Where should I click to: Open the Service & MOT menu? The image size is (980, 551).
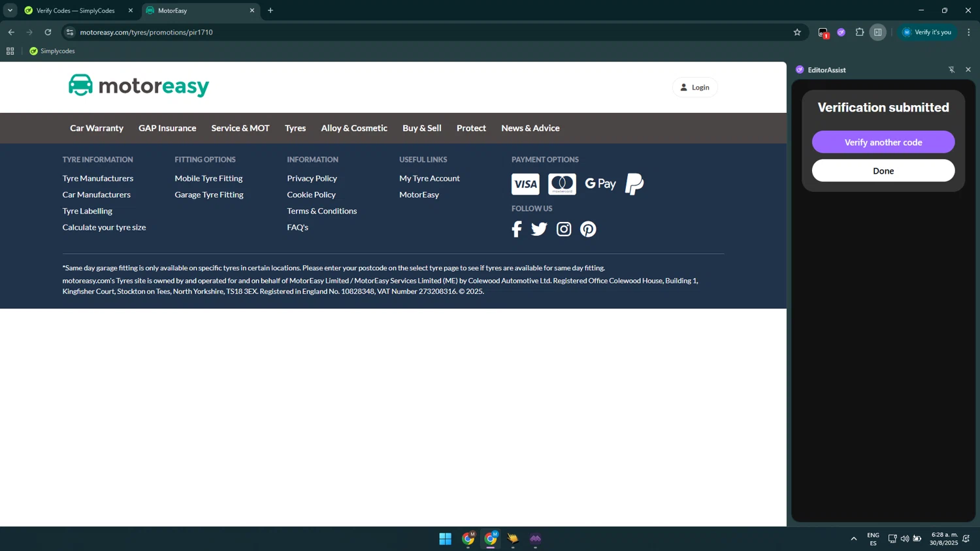(240, 128)
